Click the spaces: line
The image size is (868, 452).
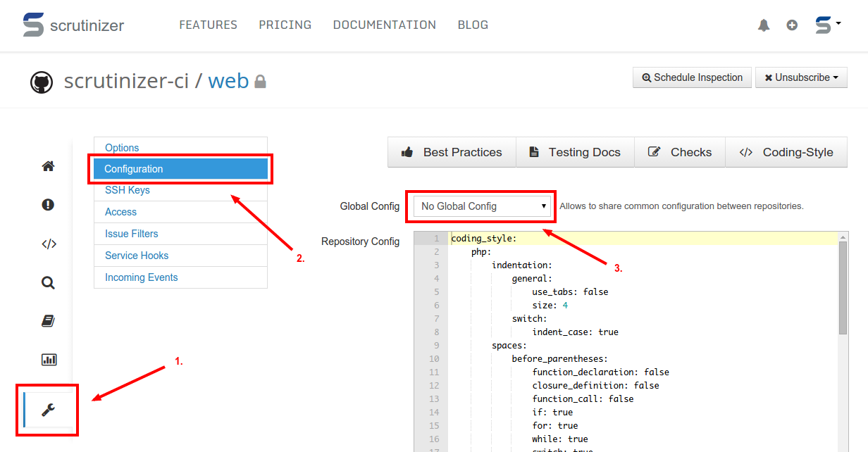point(509,346)
